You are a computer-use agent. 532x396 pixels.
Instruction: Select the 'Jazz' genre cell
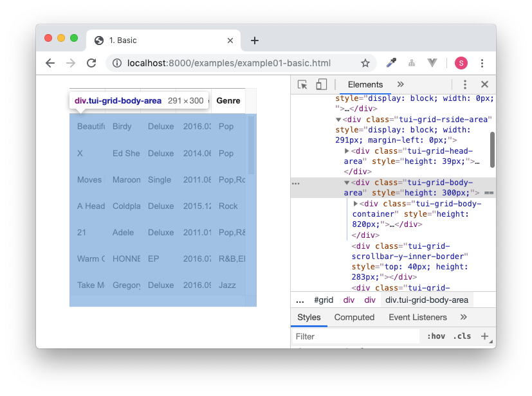(227, 285)
